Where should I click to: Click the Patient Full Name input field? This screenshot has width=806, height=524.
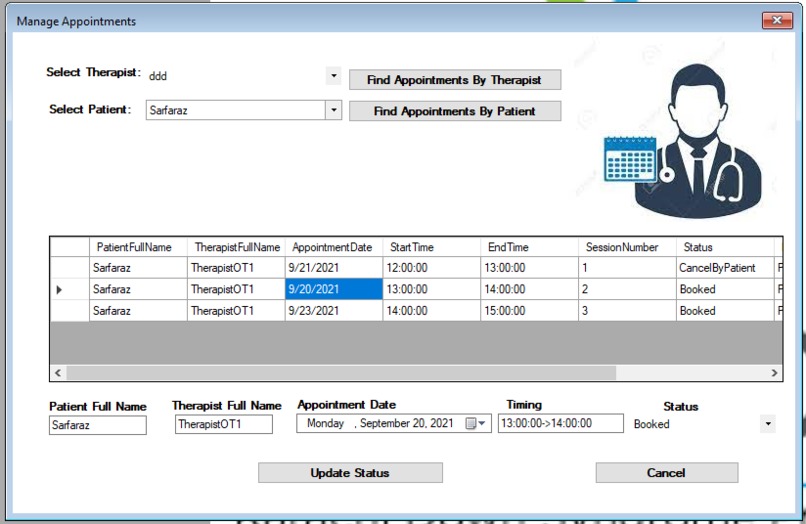click(x=98, y=425)
